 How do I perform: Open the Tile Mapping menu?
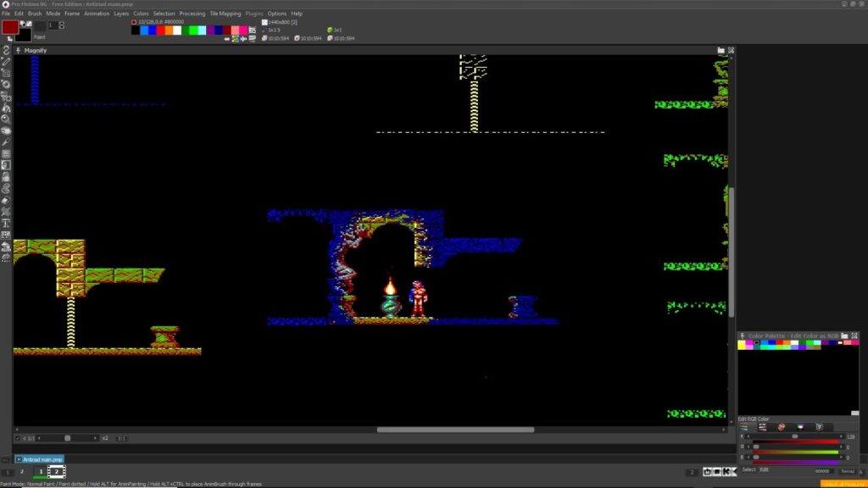pos(225,14)
